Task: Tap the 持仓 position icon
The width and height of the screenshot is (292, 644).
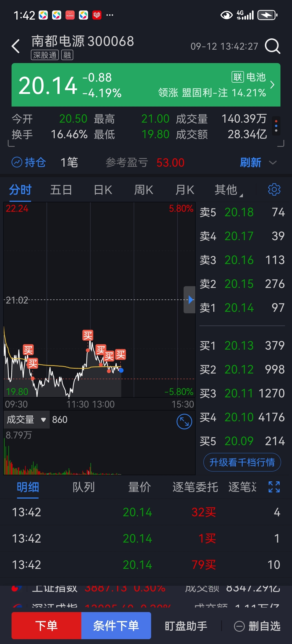Action: point(17,162)
